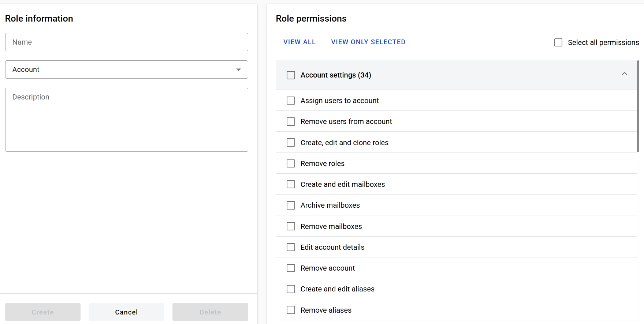Enable the Archive mailboxes permission

tap(291, 205)
